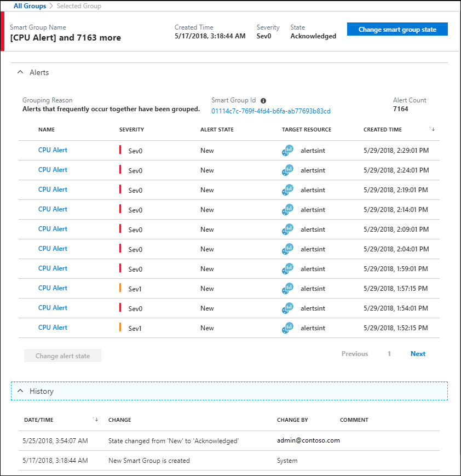Click '5/29/2018, 2:14:01 PM' timestamp
The image size is (461, 476).
point(396,210)
